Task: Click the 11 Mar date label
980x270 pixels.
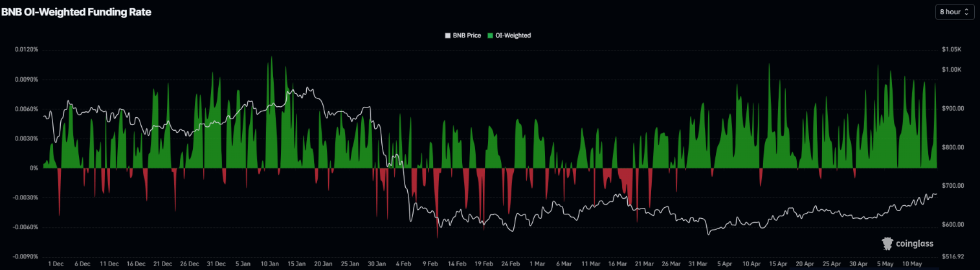Action: point(591,264)
